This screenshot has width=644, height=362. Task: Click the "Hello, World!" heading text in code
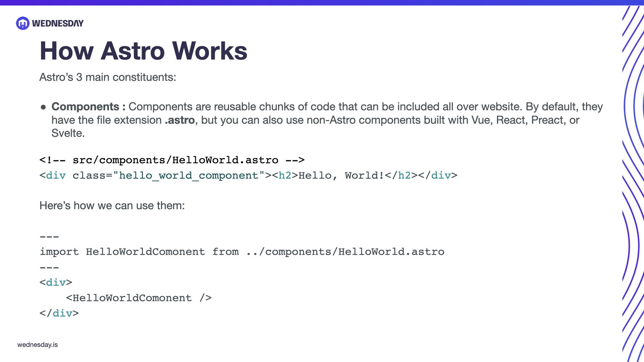(341, 175)
